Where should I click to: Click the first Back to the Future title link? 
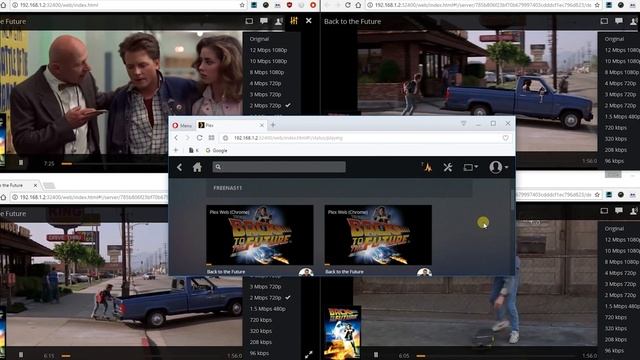click(226, 271)
